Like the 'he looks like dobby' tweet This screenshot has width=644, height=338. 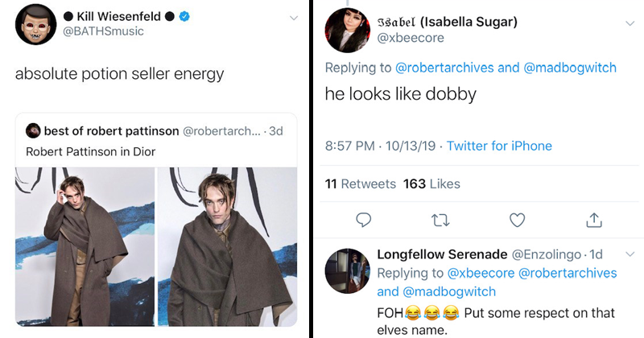[x=518, y=219]
